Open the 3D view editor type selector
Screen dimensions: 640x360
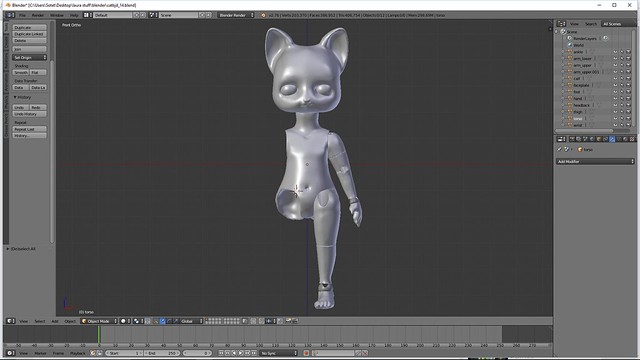[11, 321]
